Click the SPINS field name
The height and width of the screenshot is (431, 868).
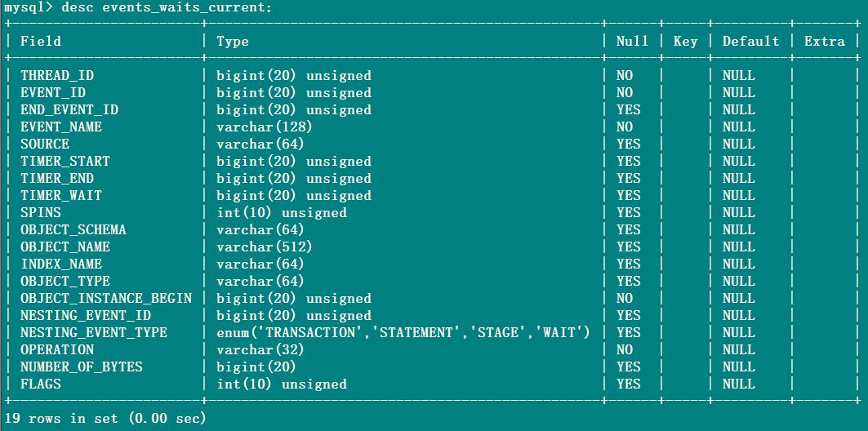[41, 213]
